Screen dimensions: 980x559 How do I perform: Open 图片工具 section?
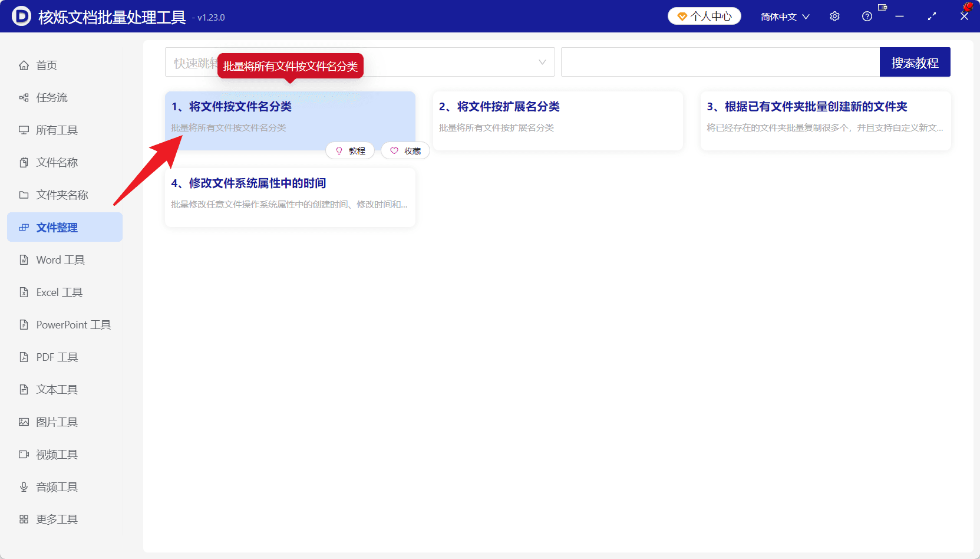(x=65, y=422)
